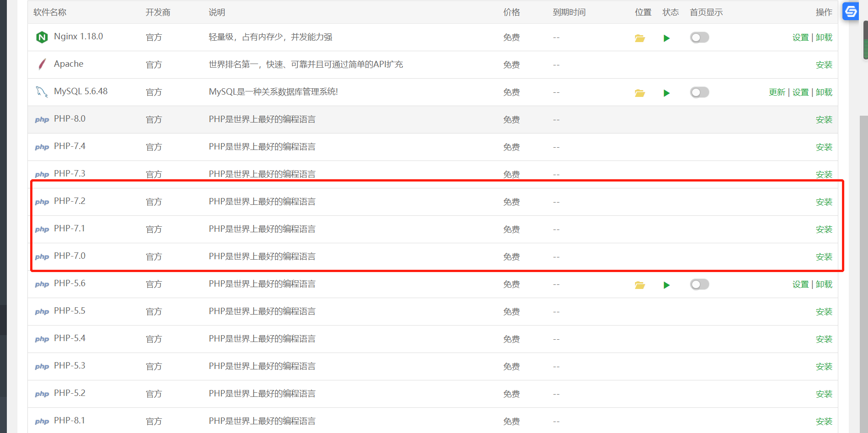
Task: Install PHP-8.0
Action: coord(824,120)
